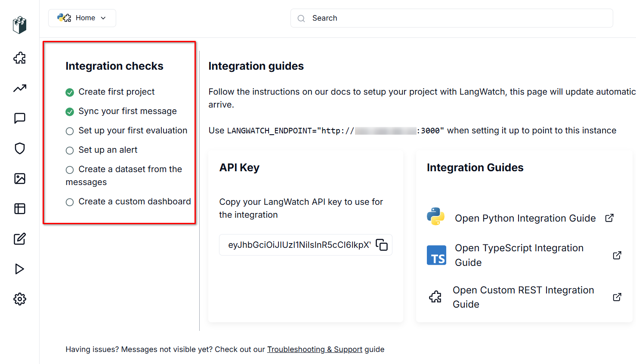The image size is (636, 364).
Task: Click 'Create a dataset from the messages' text
Action: [x=124, y=176]
